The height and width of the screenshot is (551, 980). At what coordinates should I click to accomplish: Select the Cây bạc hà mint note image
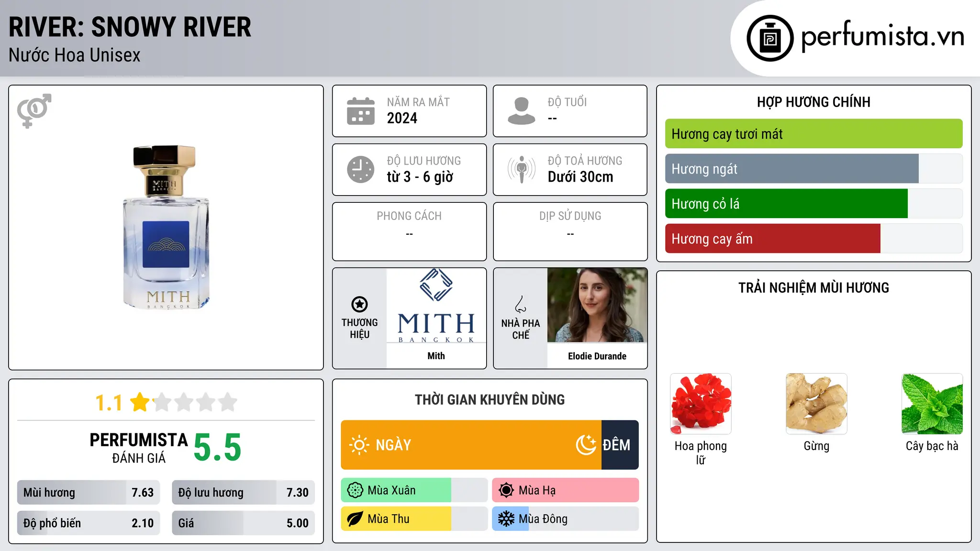pos(932,404)
